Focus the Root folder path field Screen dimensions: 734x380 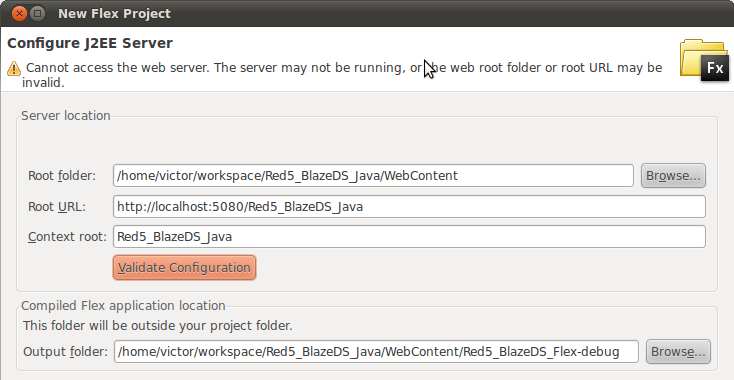point(373,175)
